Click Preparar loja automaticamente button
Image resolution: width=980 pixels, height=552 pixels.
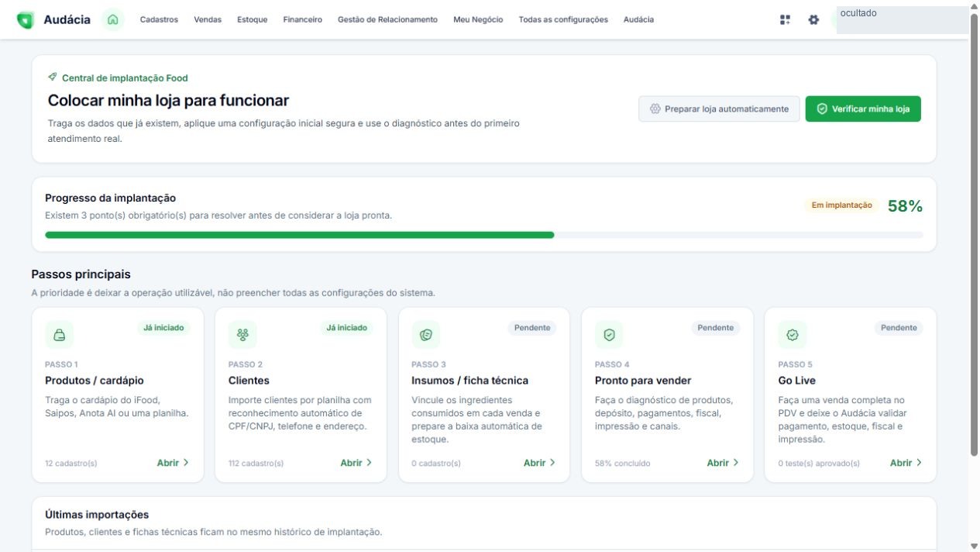(x=719, y=109)
